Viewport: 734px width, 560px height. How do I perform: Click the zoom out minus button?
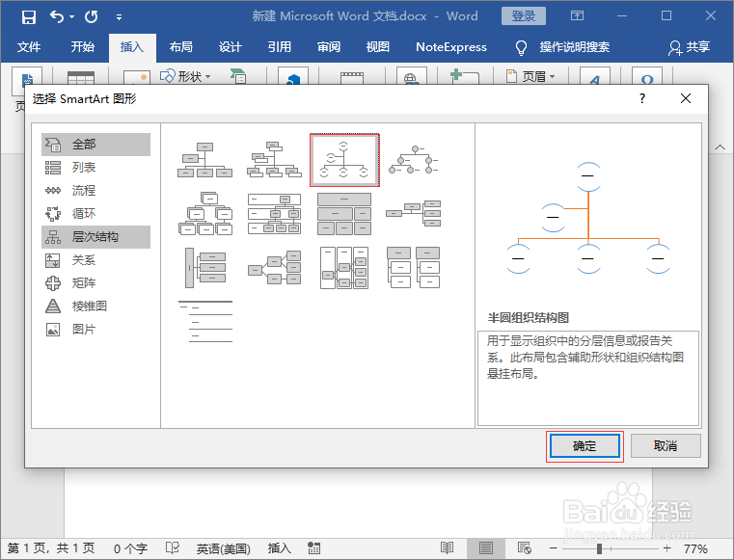553,548
